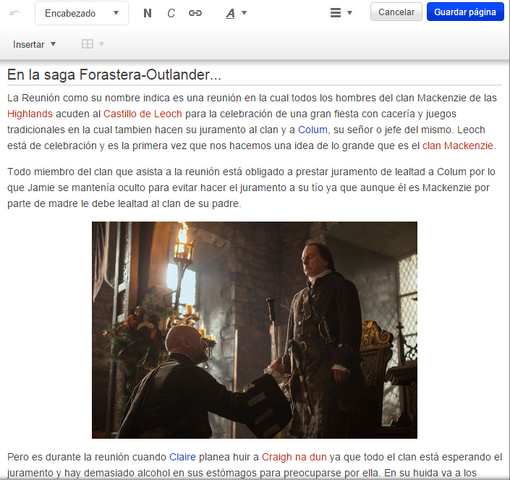Click the clan Mackenzie red link
The image size is (510, 480).
click(x=457, y=146)
